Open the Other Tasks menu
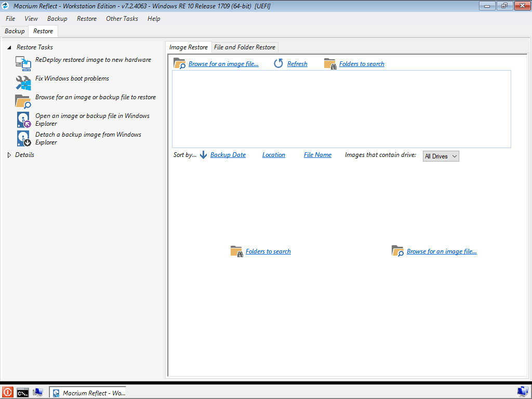Screen dimensions: 532x399 tap(122, 19)
